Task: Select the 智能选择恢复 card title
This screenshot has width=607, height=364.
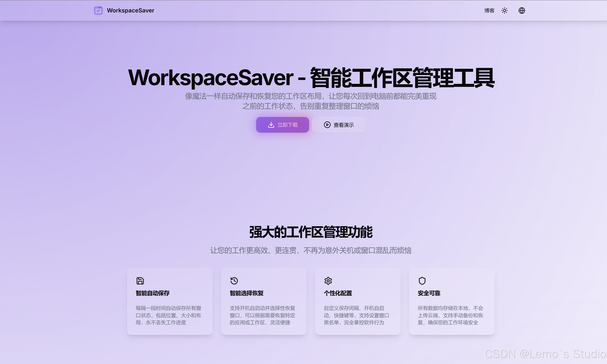Action: pyautogui.click(x=247, y=293)
